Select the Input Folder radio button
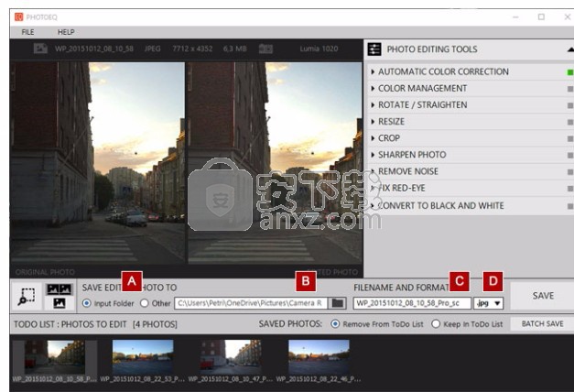Image resolution: width=574 pixels, height=392 pixels. 86,303
